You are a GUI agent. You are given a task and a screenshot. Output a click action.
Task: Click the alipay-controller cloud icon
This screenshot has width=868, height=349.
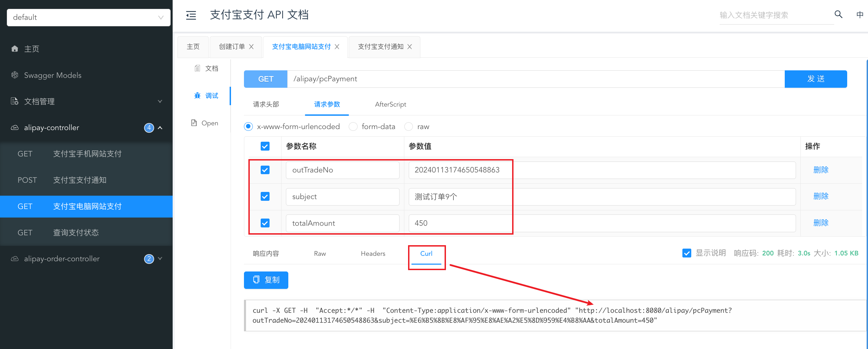pyautogui.click(x=15, y=128)
